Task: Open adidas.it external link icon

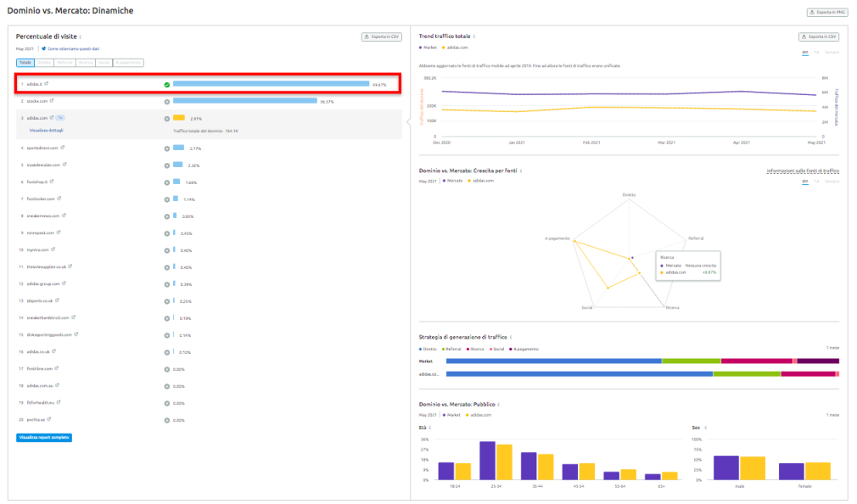Action: tap(47, 84)
